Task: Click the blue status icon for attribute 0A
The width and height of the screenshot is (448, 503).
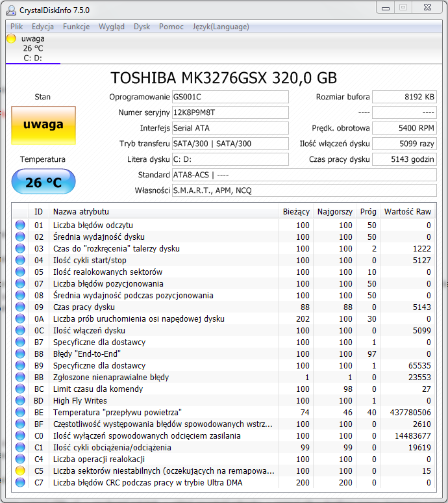Action: 20,319
